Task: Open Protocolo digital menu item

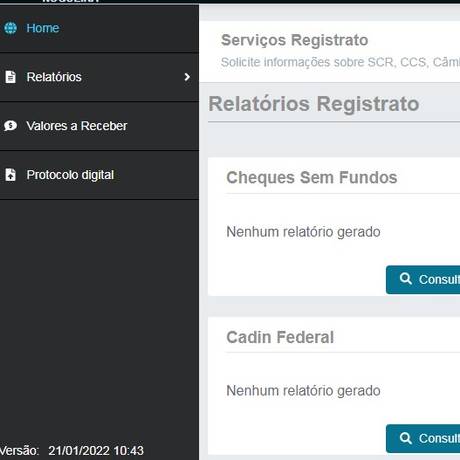Action: (x=99, y=175)
